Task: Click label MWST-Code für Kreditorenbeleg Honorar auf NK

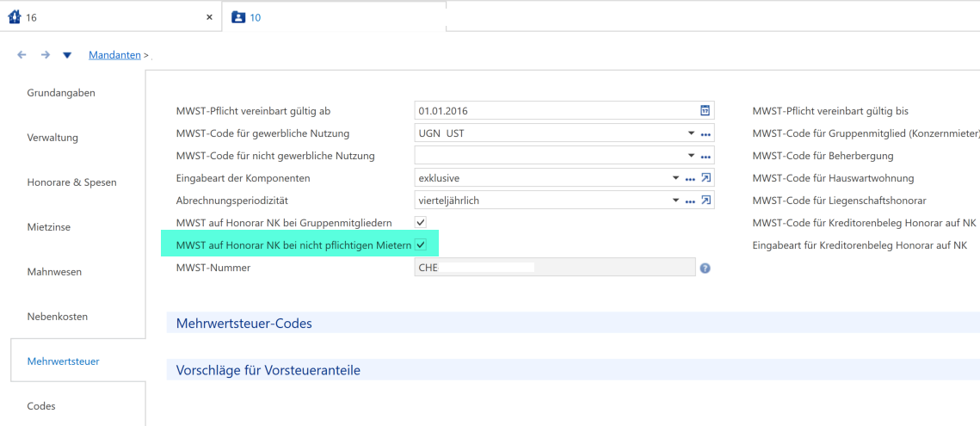Action: (864, 223)
